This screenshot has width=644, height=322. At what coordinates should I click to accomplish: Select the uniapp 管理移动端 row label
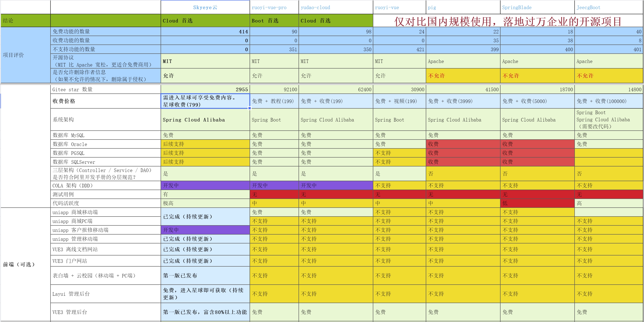point(105,239)
